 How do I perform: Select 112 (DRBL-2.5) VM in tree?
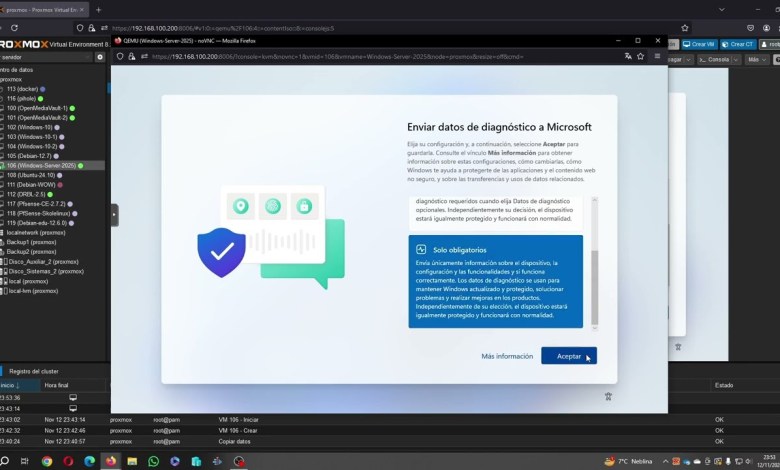(28, 194)
